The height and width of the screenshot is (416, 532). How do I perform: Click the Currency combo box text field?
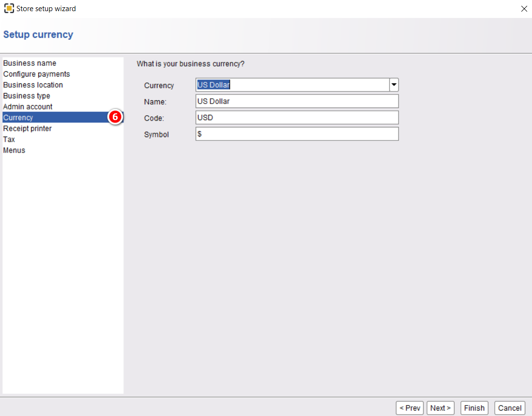coord(292,85)
